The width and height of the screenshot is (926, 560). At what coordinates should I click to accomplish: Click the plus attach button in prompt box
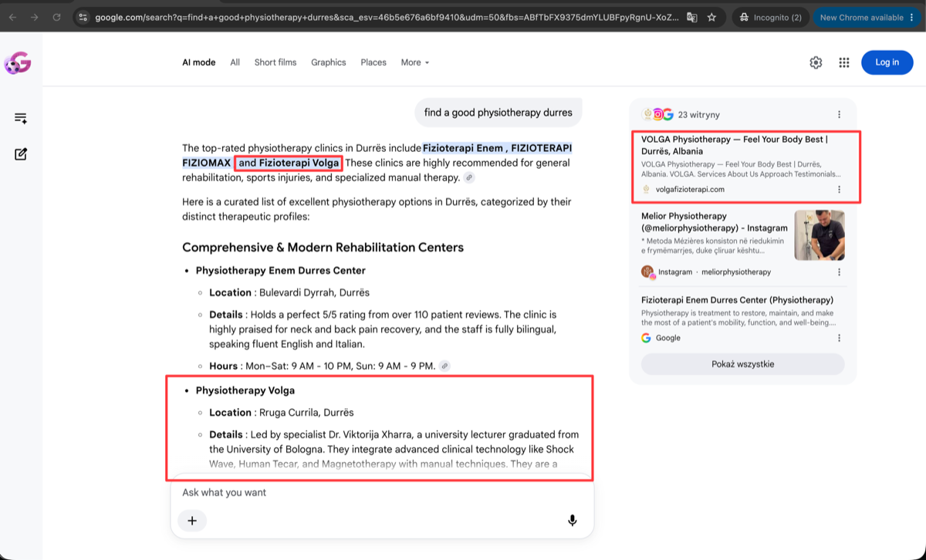(192, 521)
